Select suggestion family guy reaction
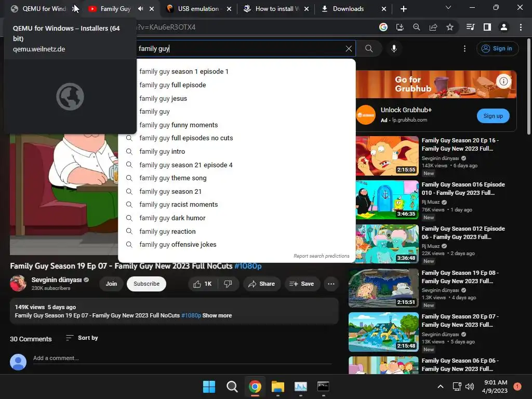This screenshot has width=532, height=399. coord(237,231)
